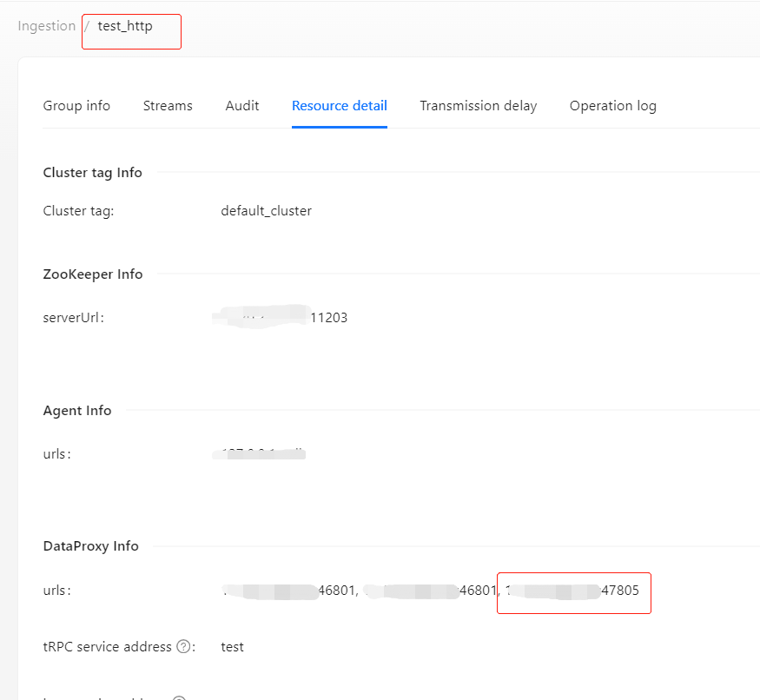Click help icon beside tRPC service address
Viewport: 760px width, 700px height.
click(x=183, y=647)
